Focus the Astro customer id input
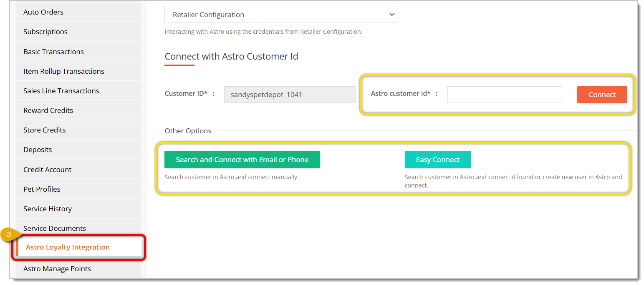 click(x=505, y=95)
